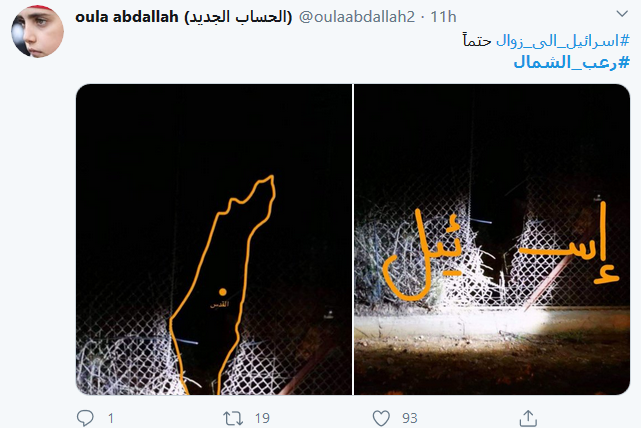641x428 pixels.
Task: Click the reply count 1
Action: [x=111, y=418]
